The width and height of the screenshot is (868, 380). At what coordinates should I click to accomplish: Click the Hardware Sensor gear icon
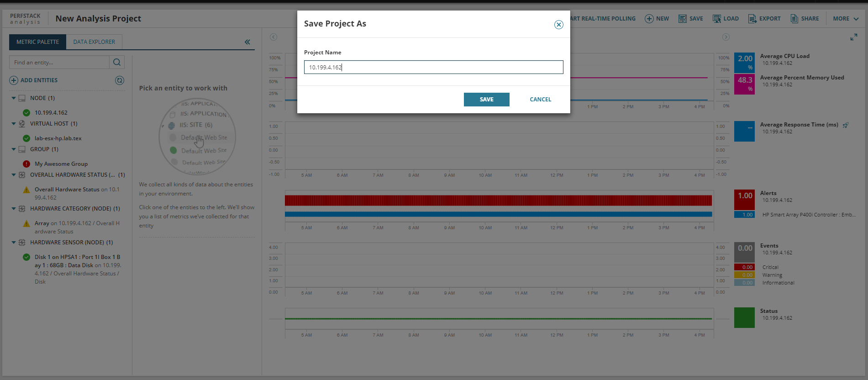pyautogui.click(x=22, y=243)
